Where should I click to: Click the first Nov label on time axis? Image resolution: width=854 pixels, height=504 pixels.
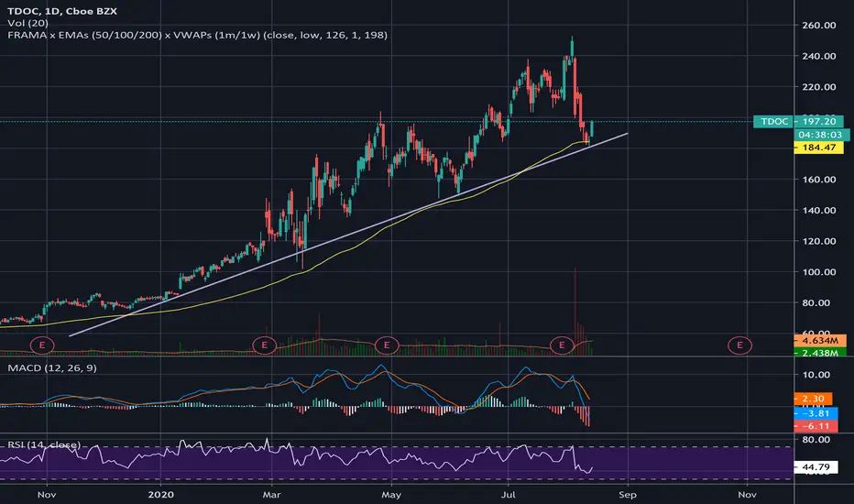pos(47,495)
